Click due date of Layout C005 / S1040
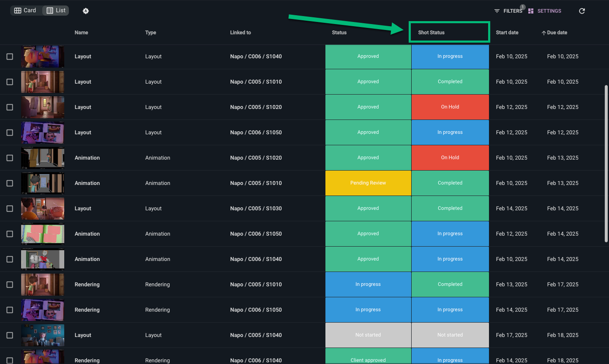The height and width of the screenshot is (364, 609). [563, 335]
